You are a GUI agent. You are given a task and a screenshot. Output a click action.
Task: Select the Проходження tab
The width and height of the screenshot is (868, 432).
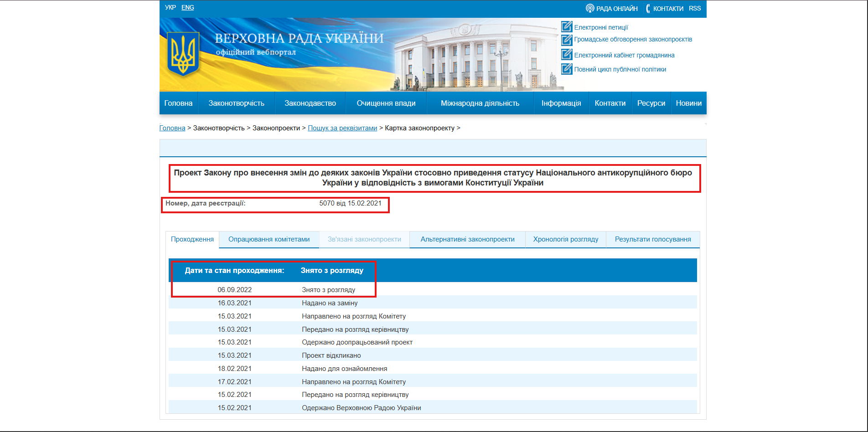192,239
